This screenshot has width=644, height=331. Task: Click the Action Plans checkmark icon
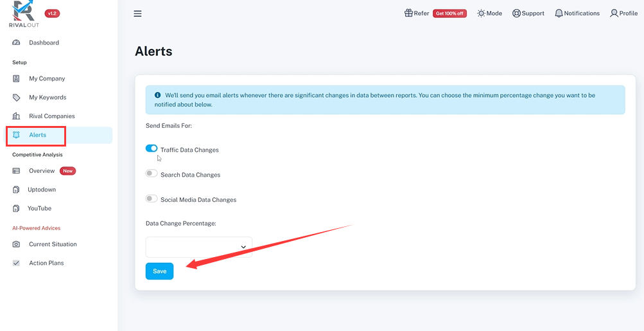(x=16, y=263)
